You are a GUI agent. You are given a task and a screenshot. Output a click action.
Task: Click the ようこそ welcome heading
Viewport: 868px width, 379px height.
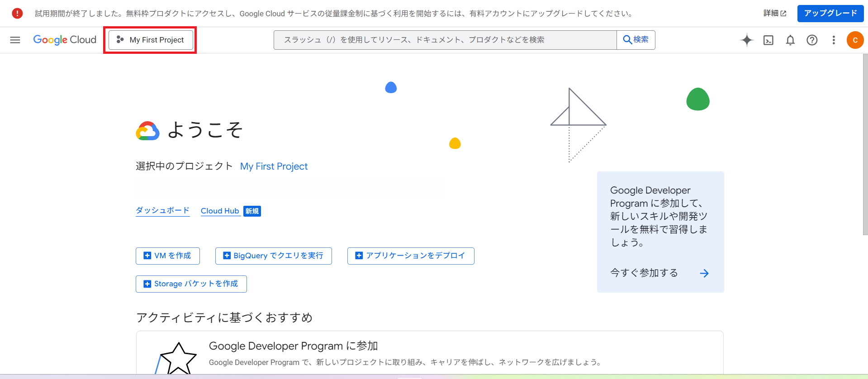205,130
